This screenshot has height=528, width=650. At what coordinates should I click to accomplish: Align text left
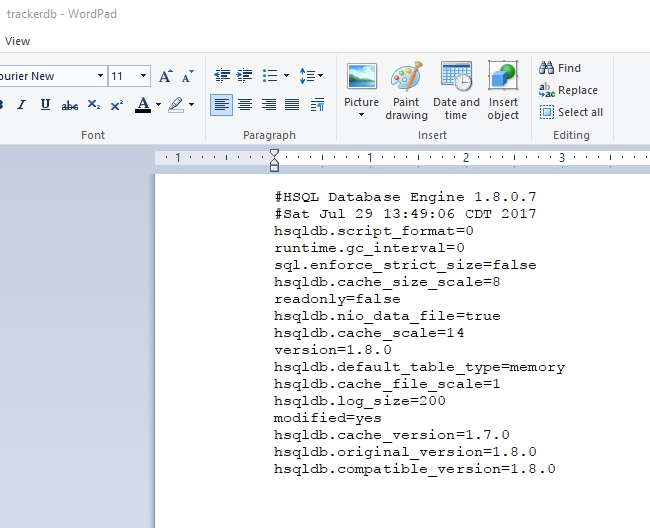click(221, 105)
